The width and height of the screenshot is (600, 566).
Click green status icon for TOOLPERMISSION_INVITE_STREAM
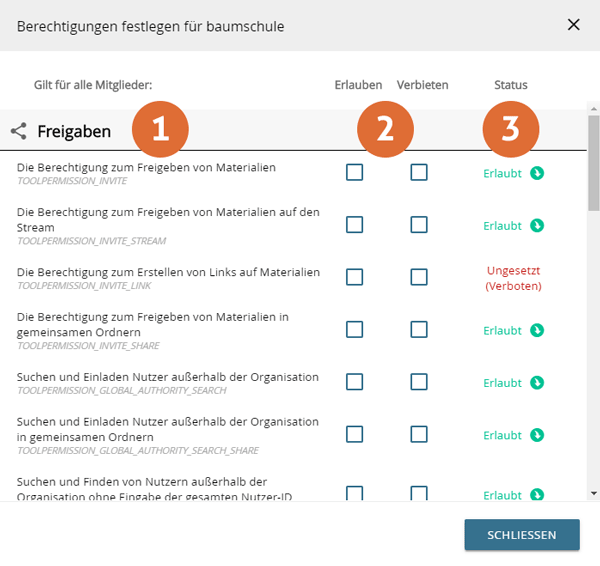pos(537,225)
